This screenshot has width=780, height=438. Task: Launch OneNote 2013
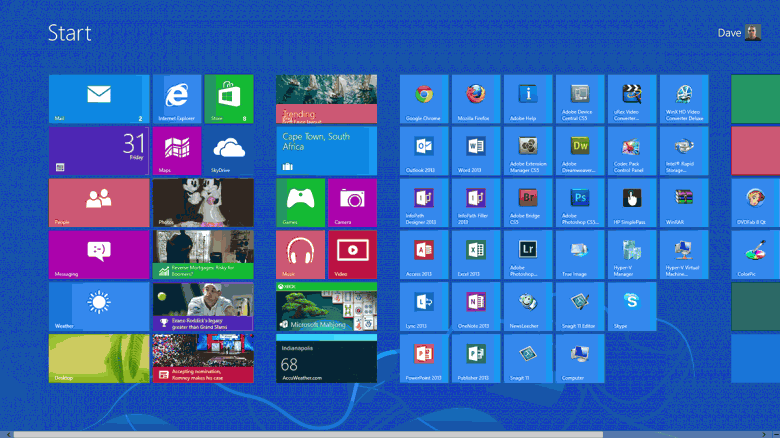(476, 307)
